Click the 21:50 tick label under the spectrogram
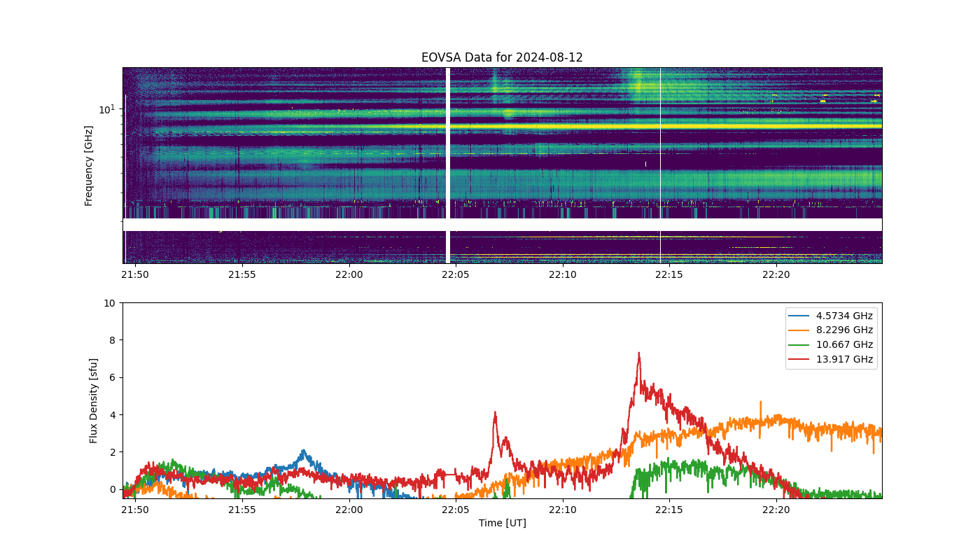Screen dimensions: 980x560 coord(135,274)
